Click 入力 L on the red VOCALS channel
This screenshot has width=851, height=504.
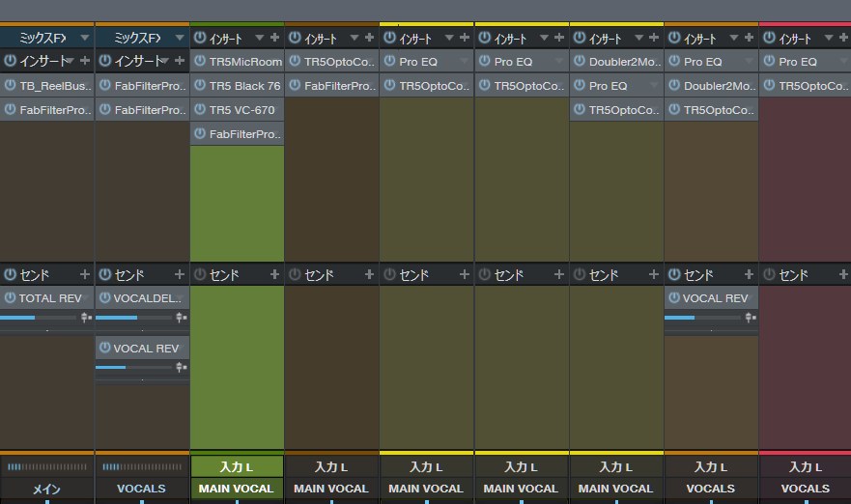click(806, 466)
